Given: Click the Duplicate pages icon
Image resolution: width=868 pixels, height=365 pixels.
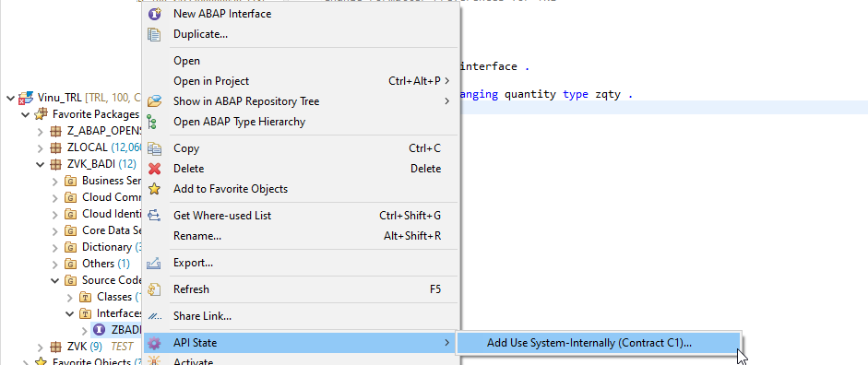Looking at the screenshot, I should (x=154, y=34).
